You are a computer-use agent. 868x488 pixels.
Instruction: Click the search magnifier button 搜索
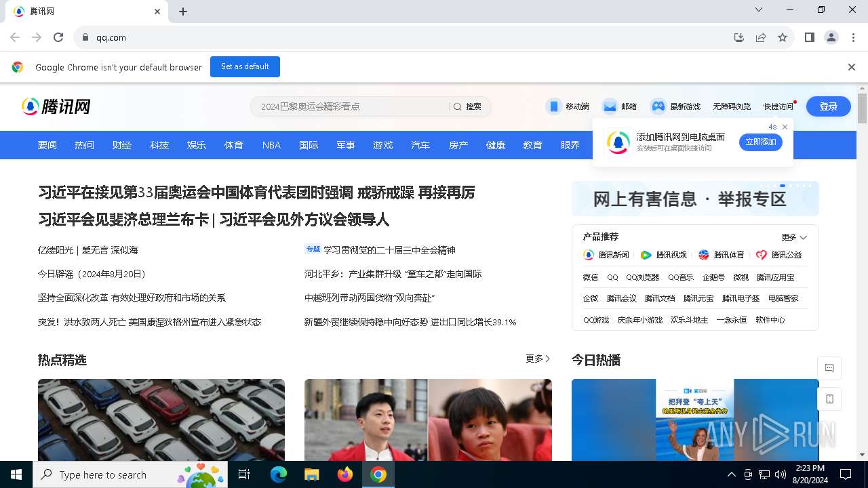(467, 106)
